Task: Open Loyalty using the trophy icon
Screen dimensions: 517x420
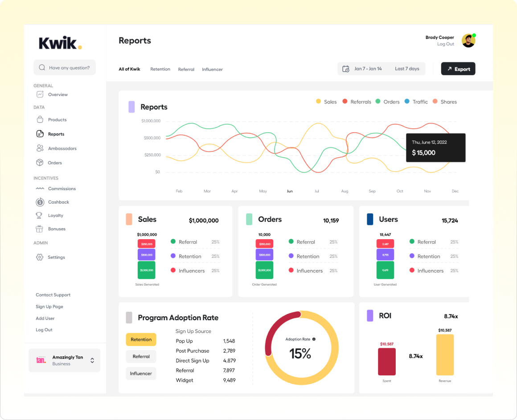Action: click(39, 216)
